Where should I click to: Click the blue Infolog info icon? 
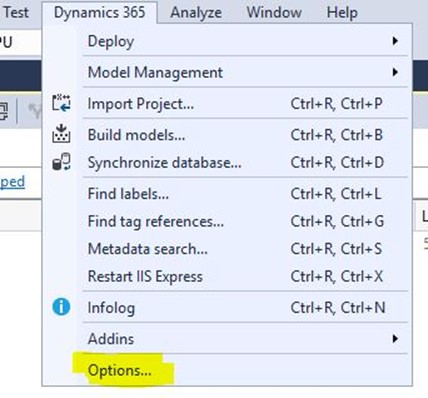pos(61,307)
